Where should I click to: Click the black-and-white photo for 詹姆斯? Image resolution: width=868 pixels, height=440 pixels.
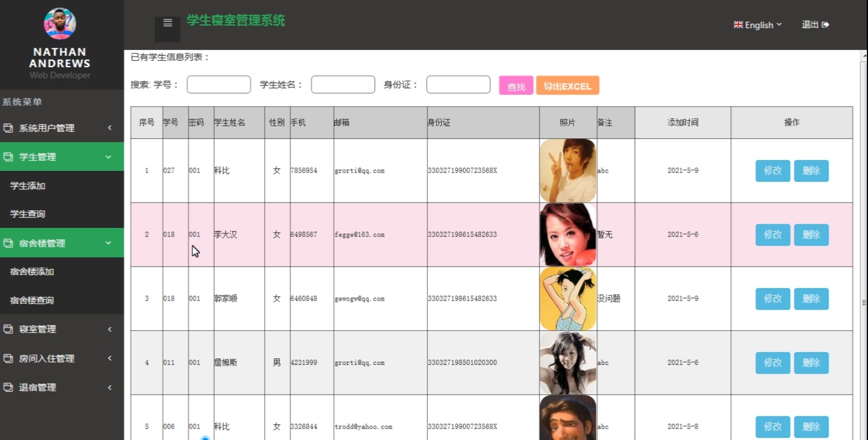[568, 363]
